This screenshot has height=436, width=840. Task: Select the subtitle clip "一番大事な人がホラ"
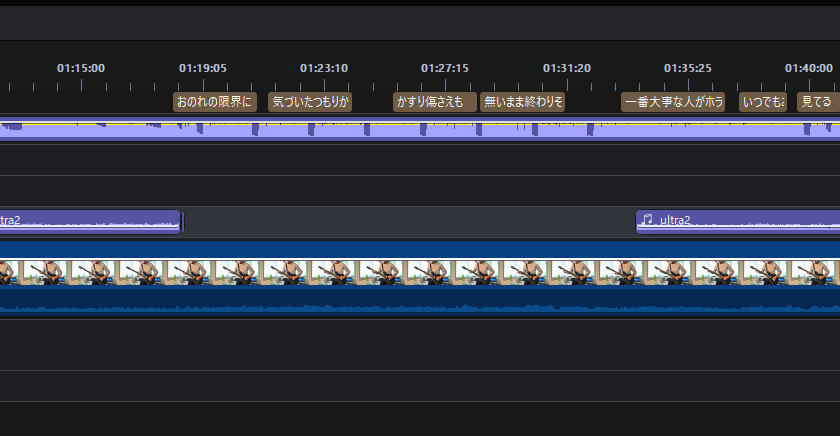pos(672,102)
